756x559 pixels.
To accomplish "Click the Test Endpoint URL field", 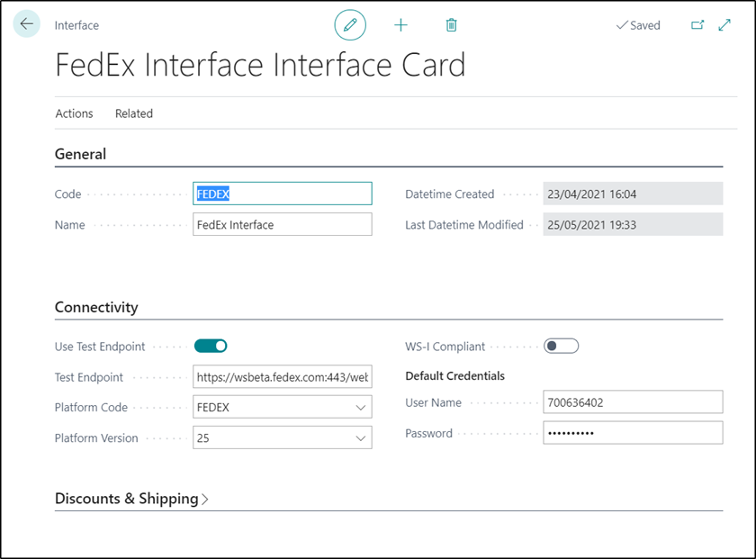I will 283,376.
